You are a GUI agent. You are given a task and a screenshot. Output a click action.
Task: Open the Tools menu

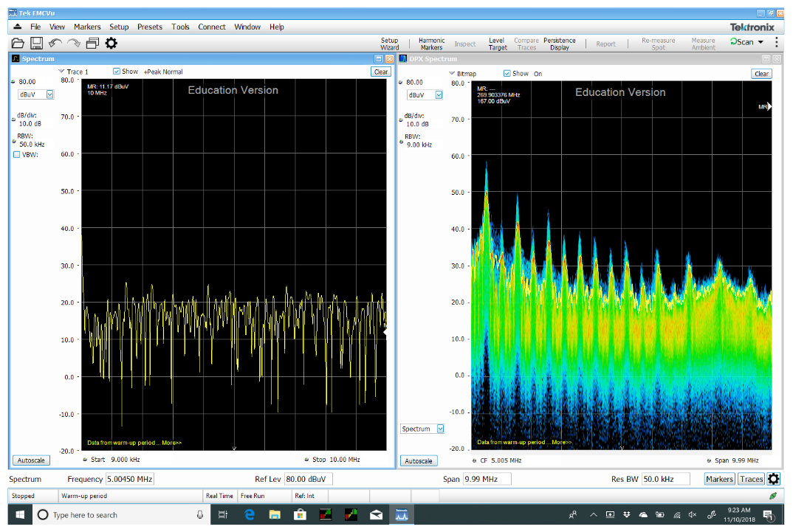(x=180, y=27)
